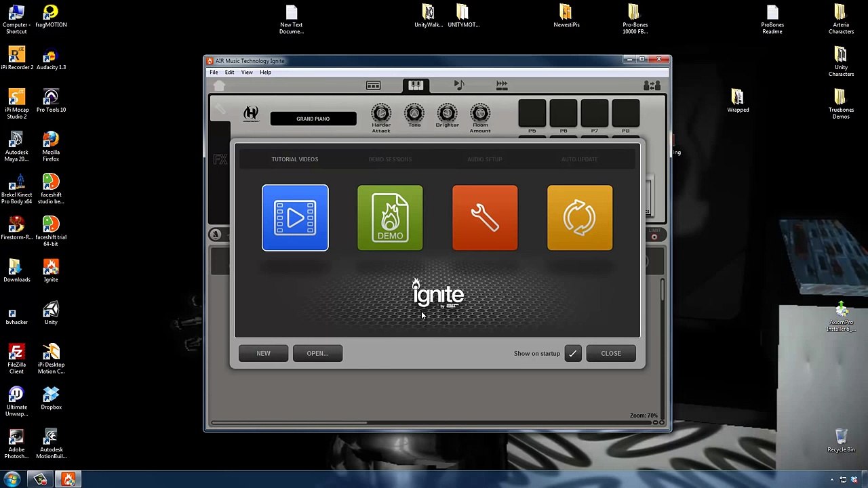868x488 pixels.
Task: Open the Arteria Characters folder
Action: (841, 20)
